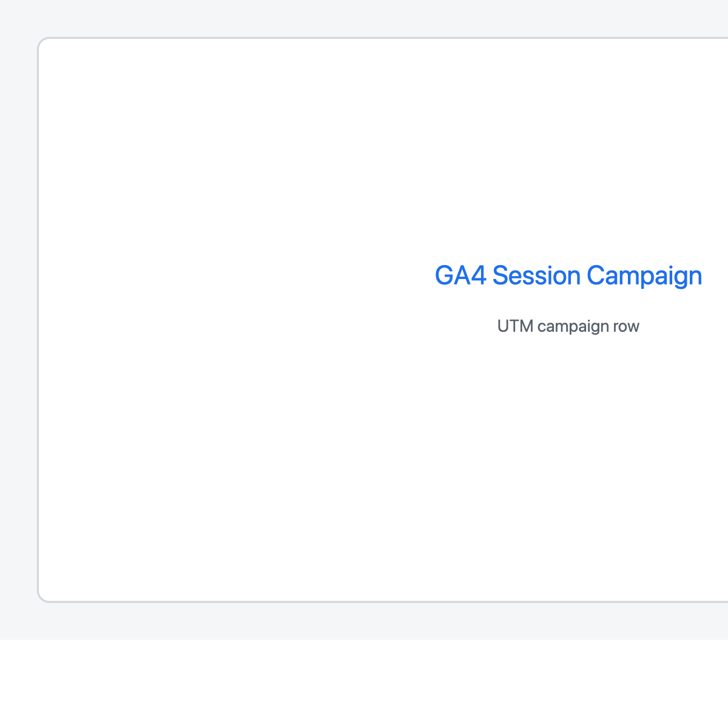Click the blank white strip below gray section
The height and width of the screenshot is (728, 728).
pyautogui.click(x=364, y=684)
